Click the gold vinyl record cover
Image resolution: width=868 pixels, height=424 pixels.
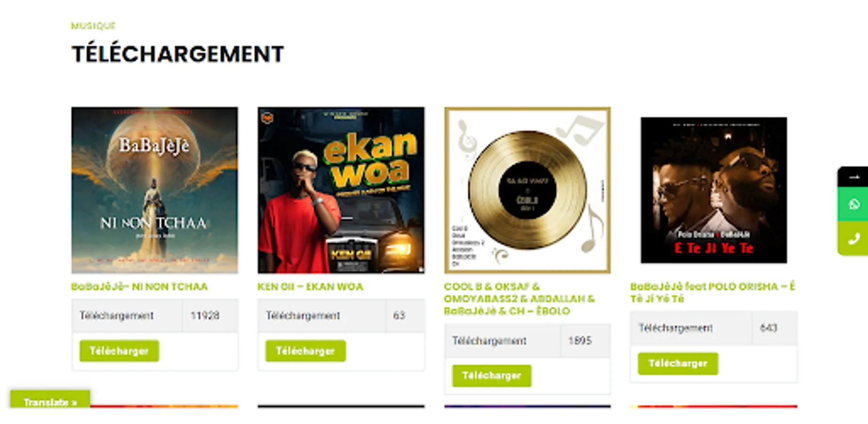pyautogui.click(x=527, y=190)
